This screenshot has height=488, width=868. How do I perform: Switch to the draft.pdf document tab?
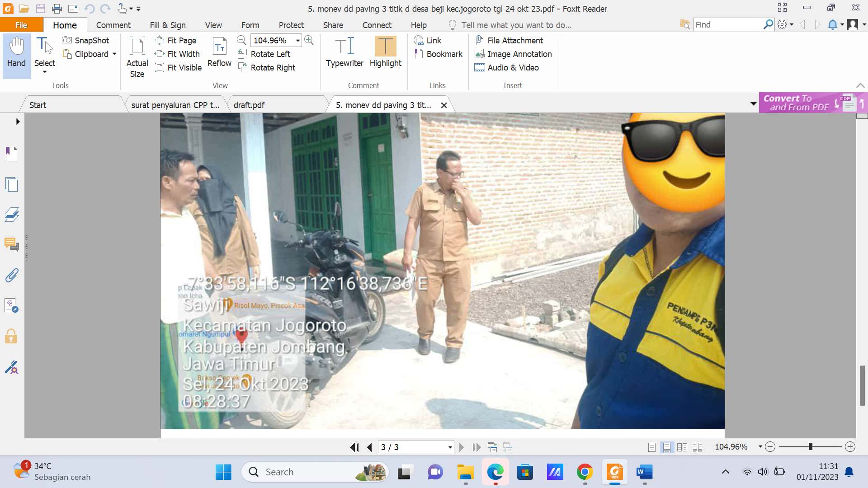click(249, 105)
